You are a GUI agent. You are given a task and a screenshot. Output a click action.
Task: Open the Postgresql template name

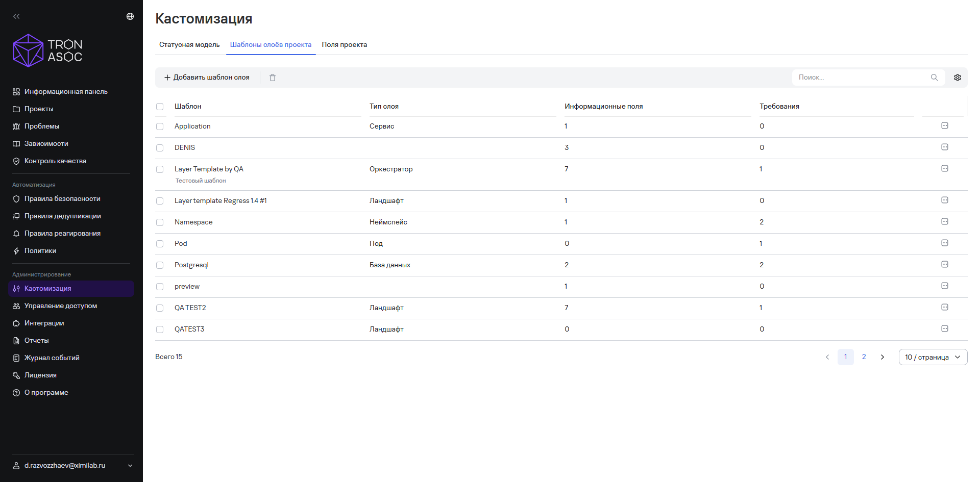pyautogui.click(x=191, y=265)
